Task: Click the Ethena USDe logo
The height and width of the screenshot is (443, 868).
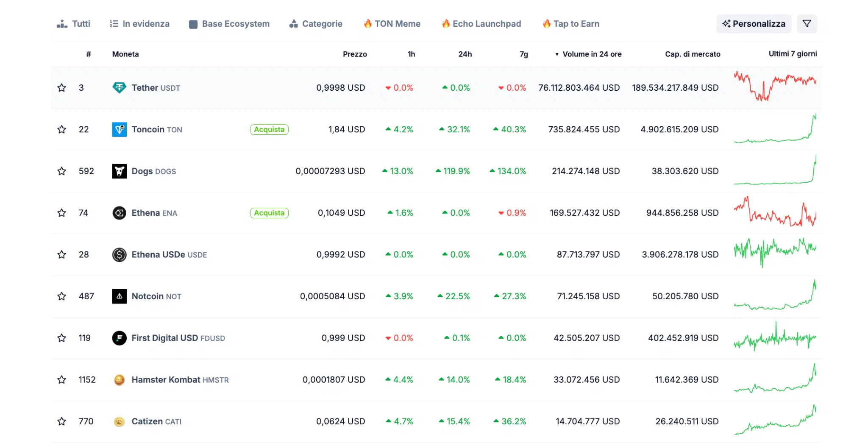Action: click(x=119, y=254)
